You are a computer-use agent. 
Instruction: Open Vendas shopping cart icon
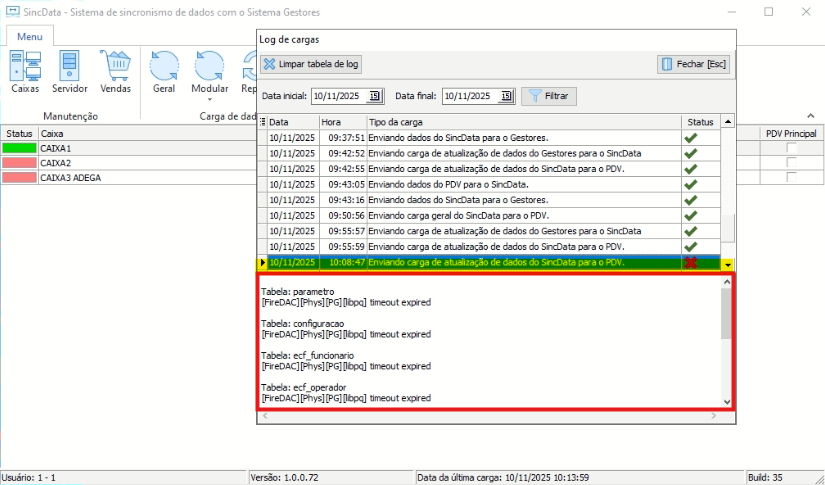[116, 71]
